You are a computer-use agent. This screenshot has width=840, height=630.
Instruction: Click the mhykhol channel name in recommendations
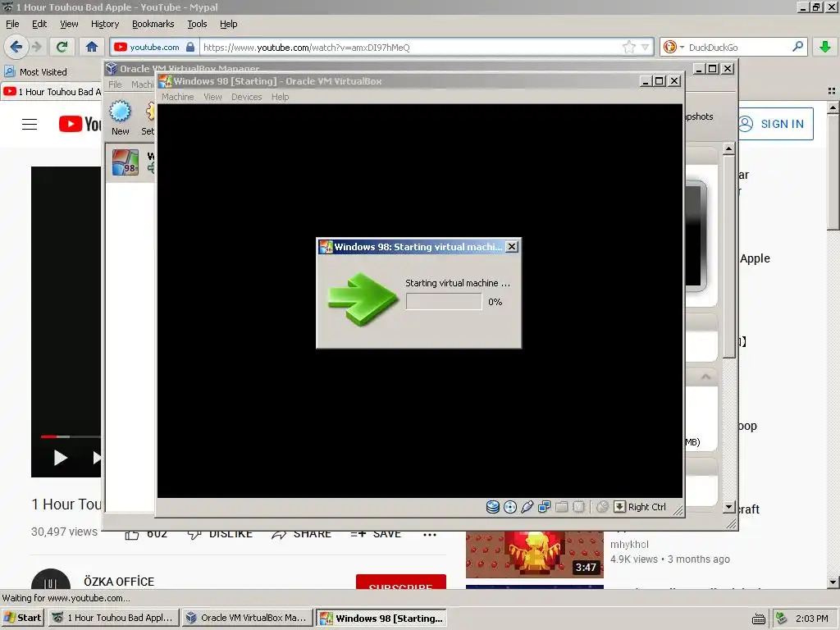pos(629,545)
